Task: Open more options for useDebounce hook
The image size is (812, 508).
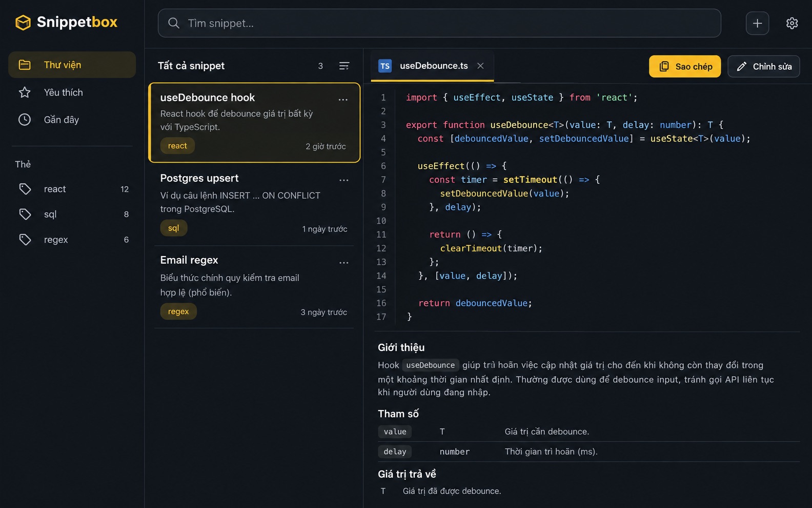Action: point(343,100)
